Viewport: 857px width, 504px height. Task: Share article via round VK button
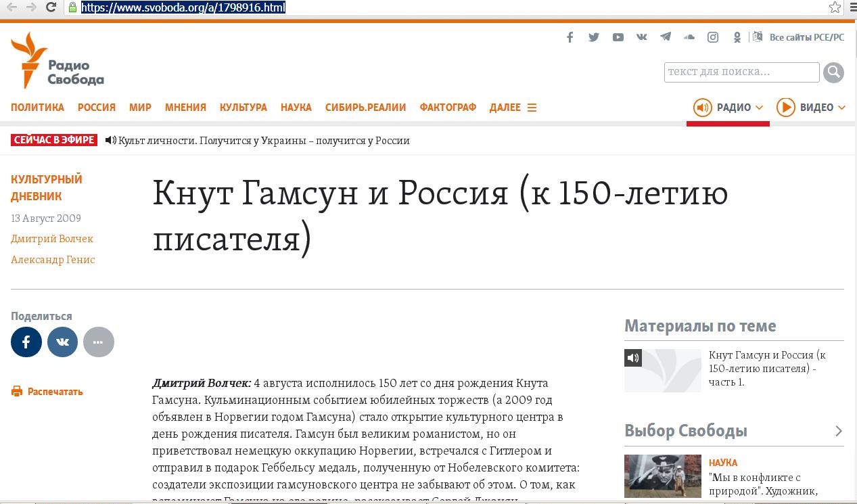point(62,342)
